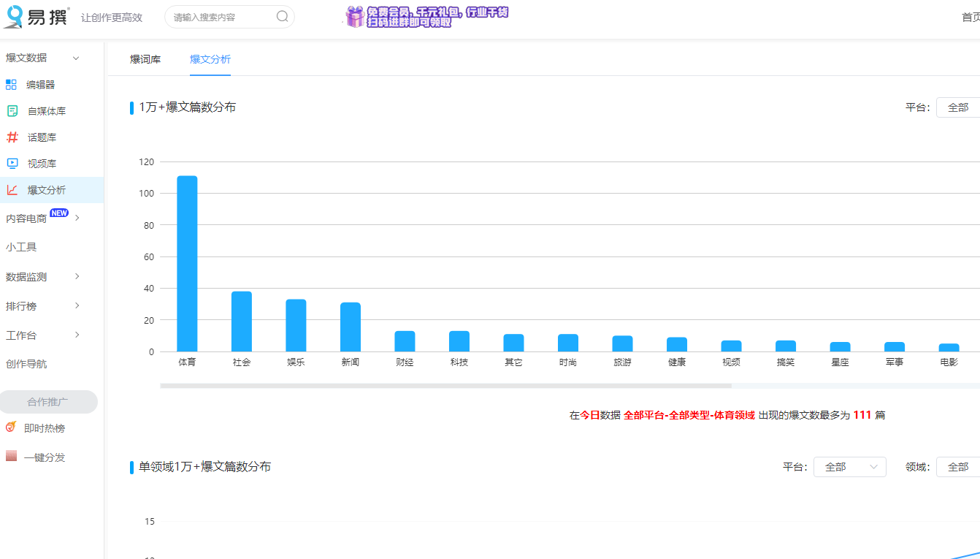Screen dimensions: 980x559
Task: Expand the 数据监测 menu section
Action: 77,276
